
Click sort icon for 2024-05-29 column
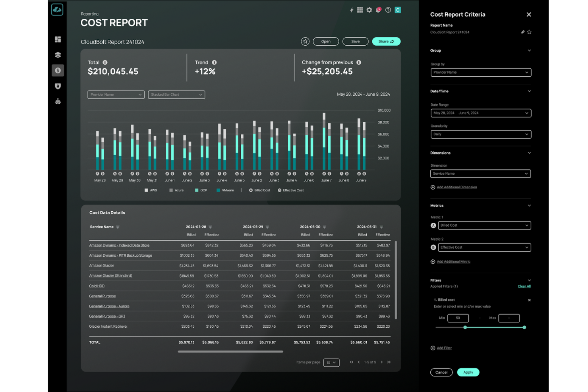click(x=267, y=227)
